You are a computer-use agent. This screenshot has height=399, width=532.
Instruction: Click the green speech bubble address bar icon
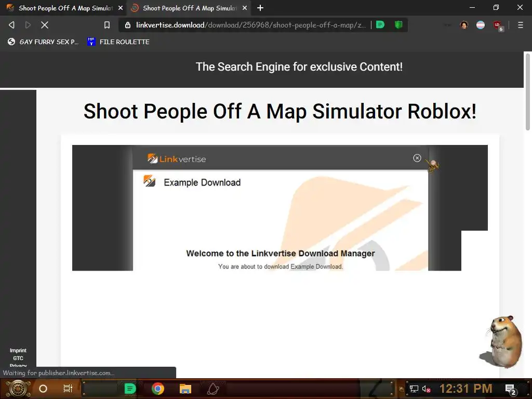click(x=380, y=25)
